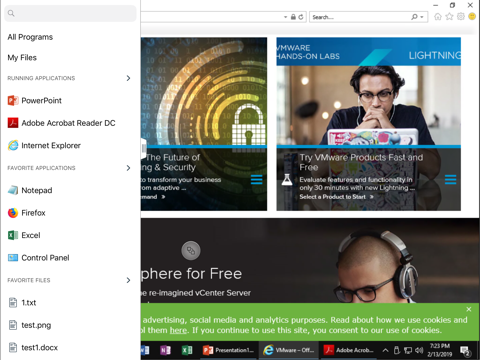Go to the browser Home page
This screenshot has height=360, width=480.
tap(438, 16)
